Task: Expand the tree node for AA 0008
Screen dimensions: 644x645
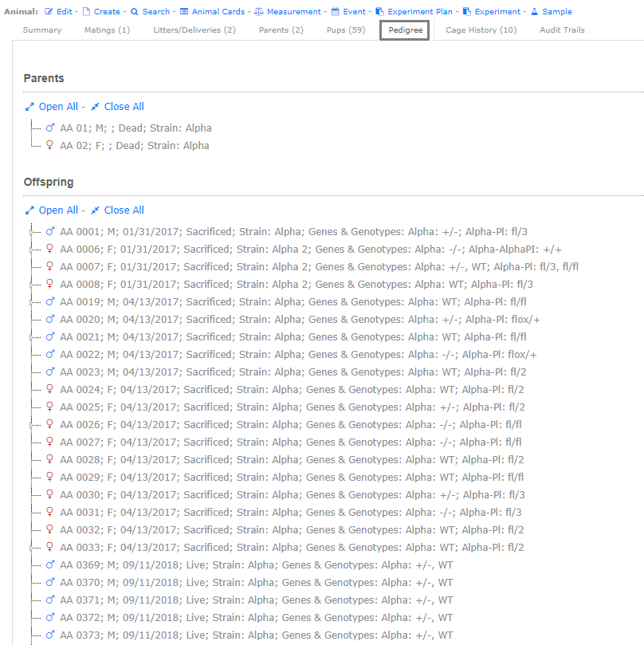Action: [31, 285]
